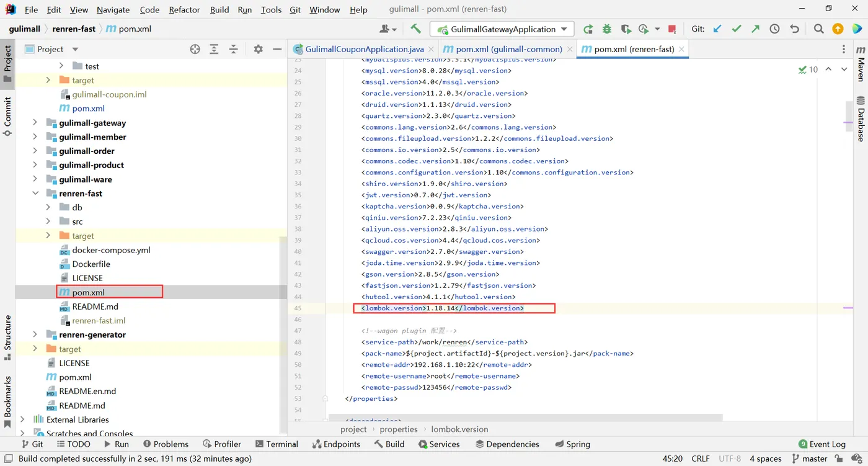Select docker-compose.yml in project tree

(111, 250)
